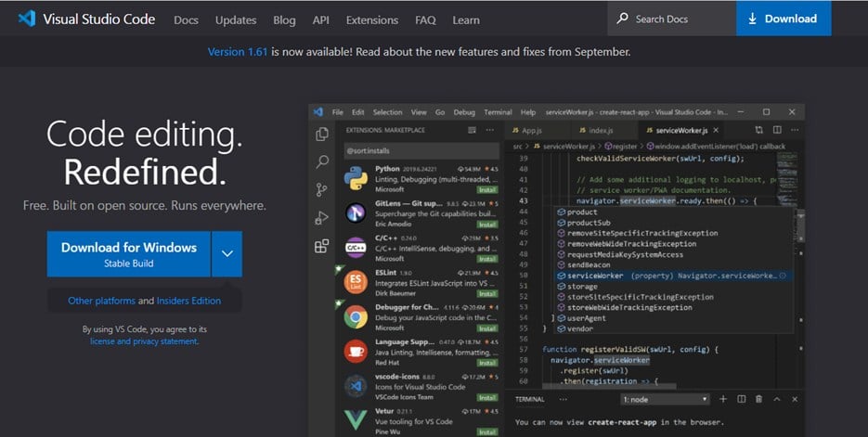Expand the download options chevron
Image resolution: width=868 pixels, height=437 pixels.
[x=227, y=254]
